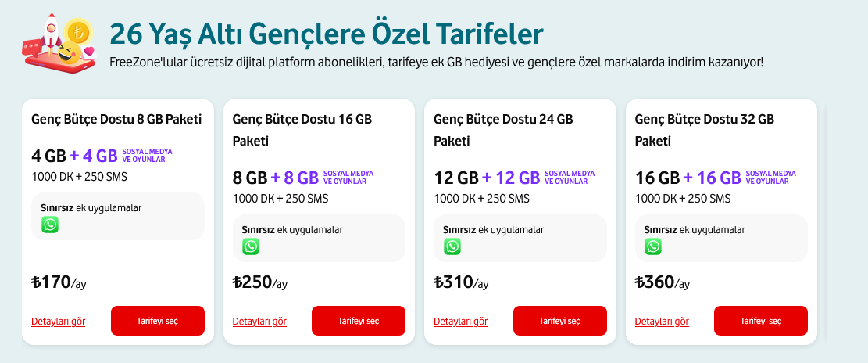Open Detayları gör for the 8 GB package
The height and width of the screenshot is (363, 868).
59,322
